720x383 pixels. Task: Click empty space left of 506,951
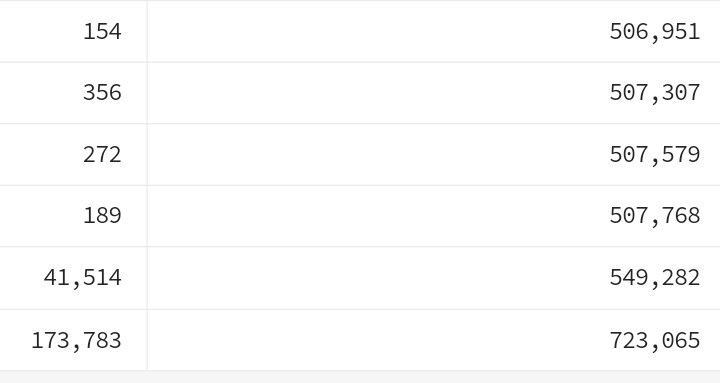(x=377, y=32)
